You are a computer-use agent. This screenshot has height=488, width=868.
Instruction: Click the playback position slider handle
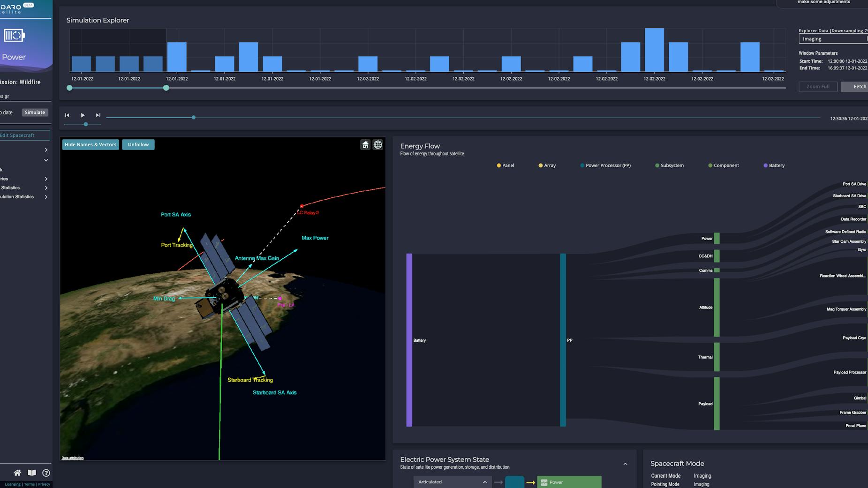point(193,117)
